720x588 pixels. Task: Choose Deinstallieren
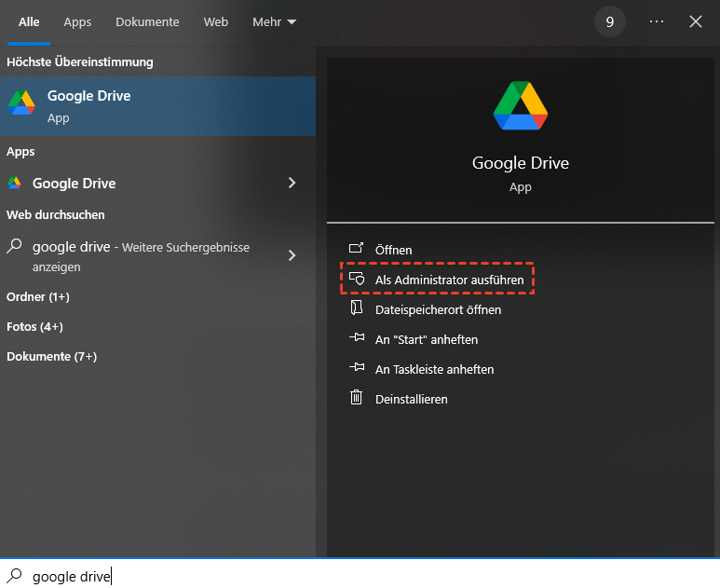pyautogui.click(x=412, y=399)
